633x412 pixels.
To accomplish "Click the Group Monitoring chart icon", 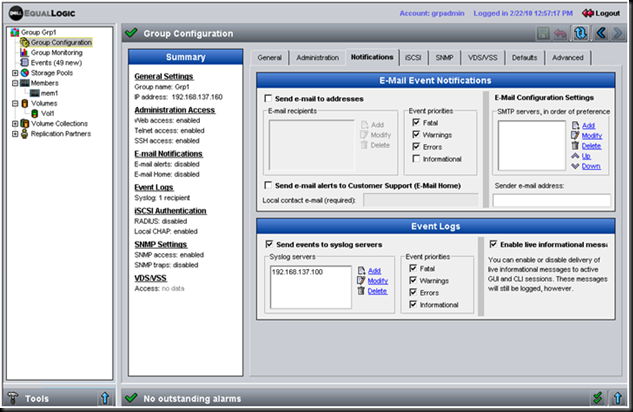I will 25,52.
